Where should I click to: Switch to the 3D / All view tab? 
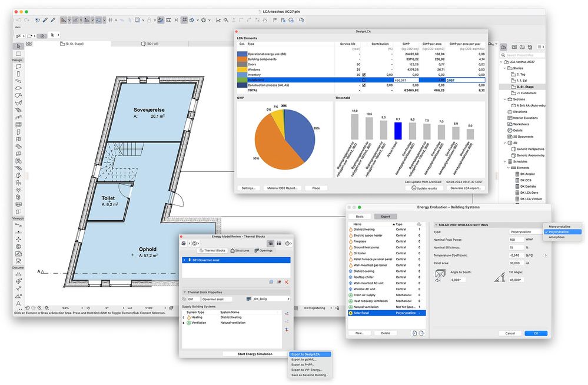(150, 44)
